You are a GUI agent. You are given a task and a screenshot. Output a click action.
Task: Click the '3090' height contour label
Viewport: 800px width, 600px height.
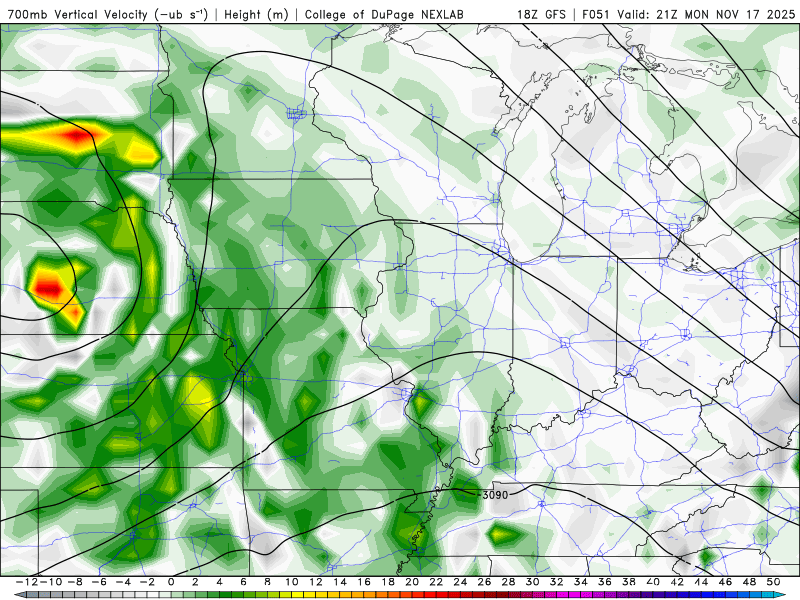click(495, 495)
